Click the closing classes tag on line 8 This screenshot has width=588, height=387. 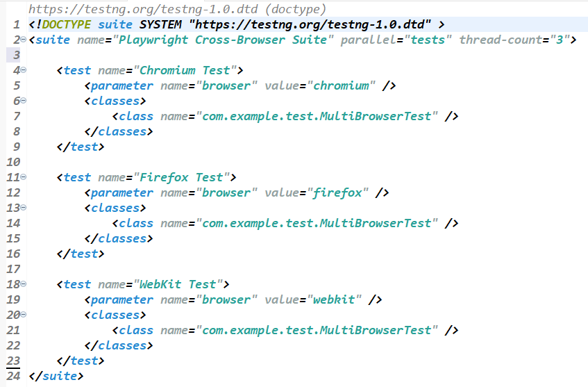(x=119, y=131)
